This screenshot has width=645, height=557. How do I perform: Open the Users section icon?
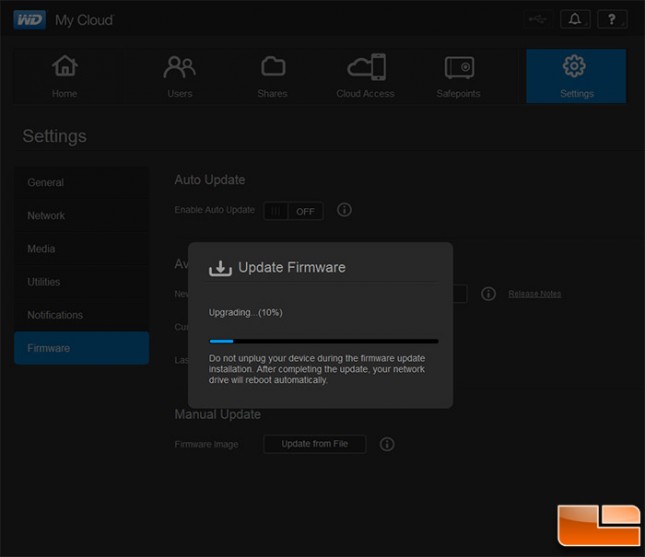click(179, 67)
